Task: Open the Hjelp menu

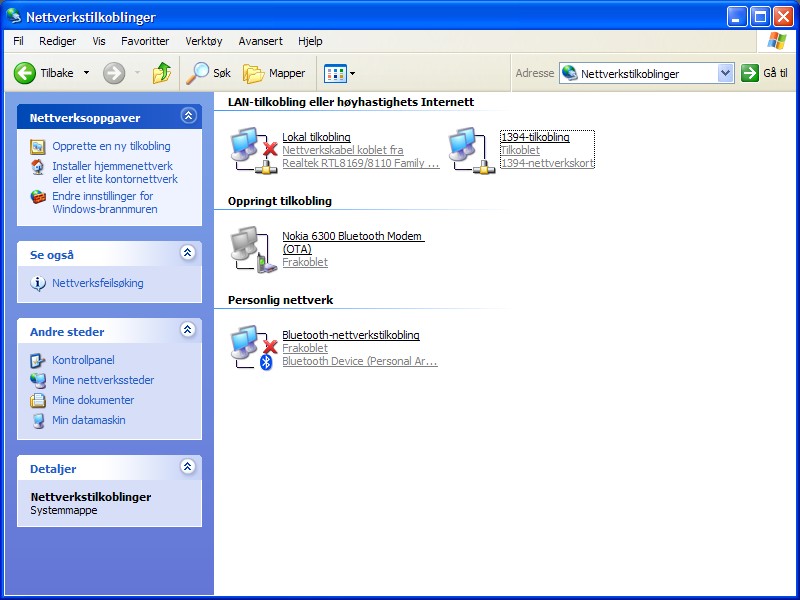Action: click(x=310, y=41)
